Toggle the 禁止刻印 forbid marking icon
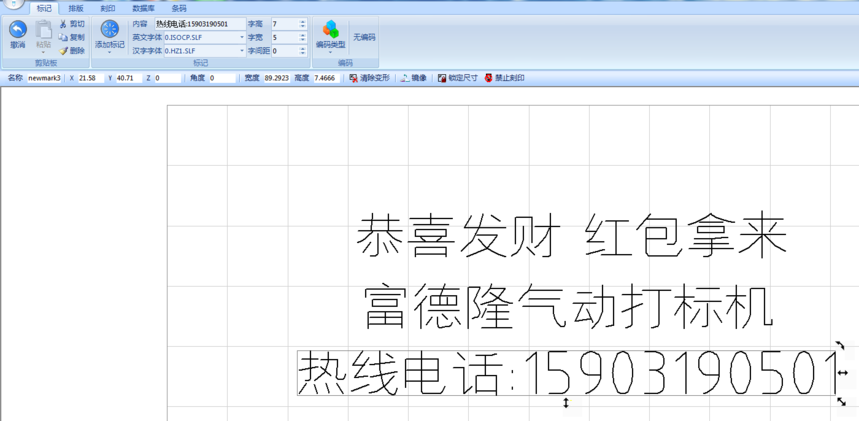The image size is (859, 421). point(489,78)
